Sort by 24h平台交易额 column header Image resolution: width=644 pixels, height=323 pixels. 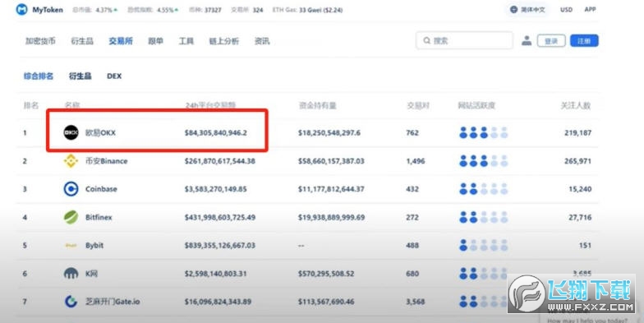[x=210, y=105]
